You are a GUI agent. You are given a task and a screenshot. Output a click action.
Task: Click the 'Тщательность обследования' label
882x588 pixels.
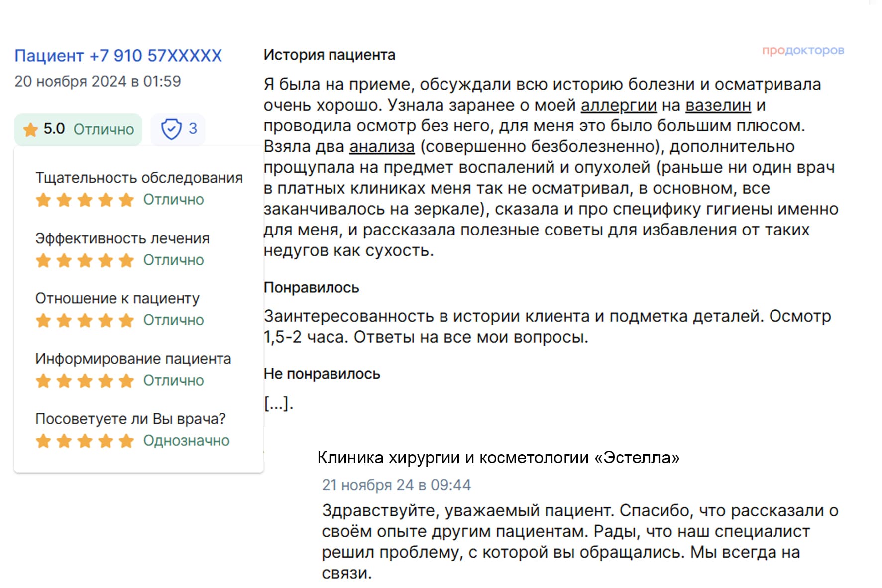139,178
